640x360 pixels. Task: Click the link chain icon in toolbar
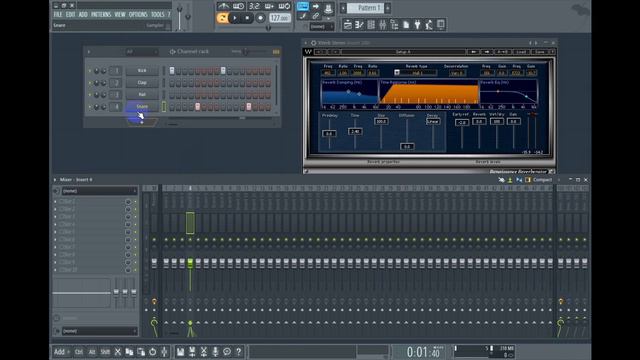coord(315,16)
